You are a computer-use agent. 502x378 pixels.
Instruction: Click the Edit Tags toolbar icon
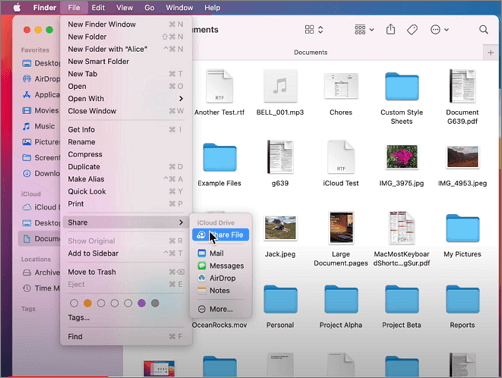point(412,30)
